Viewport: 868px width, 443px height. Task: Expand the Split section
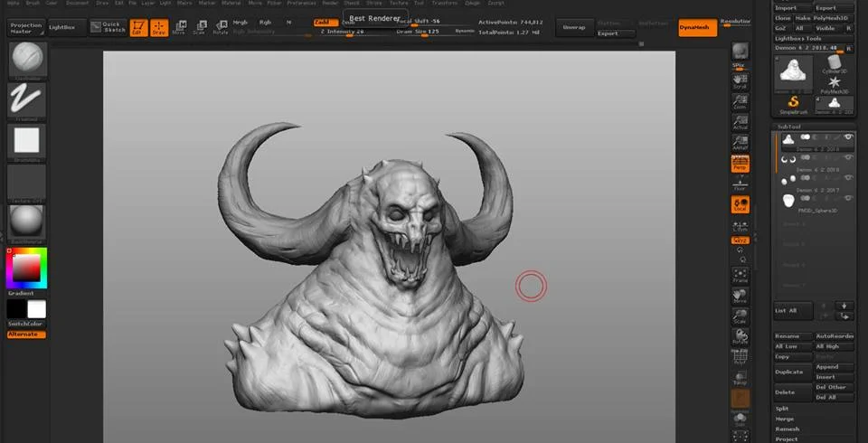[x=782, y=409]
